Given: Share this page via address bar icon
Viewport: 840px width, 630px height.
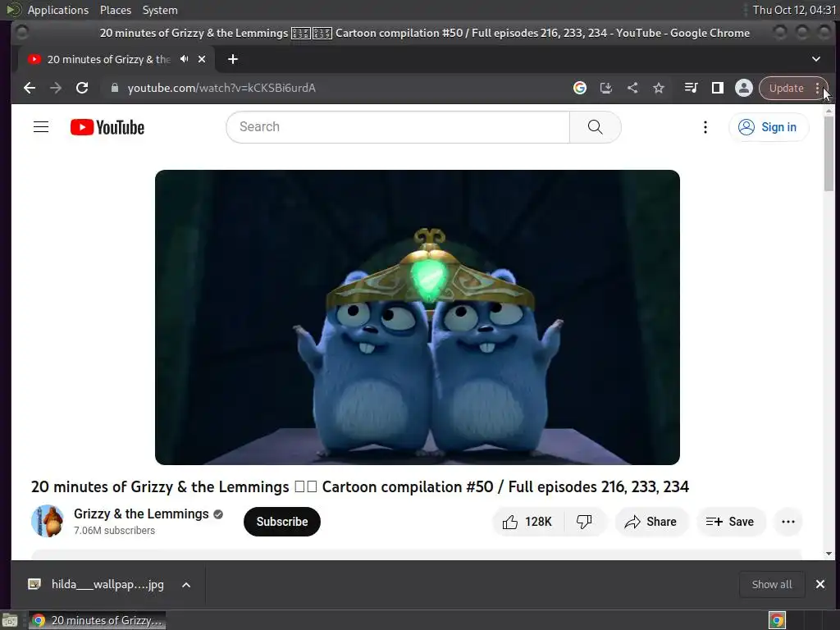Looking at the screenshot, I should (x=632, y=88).
